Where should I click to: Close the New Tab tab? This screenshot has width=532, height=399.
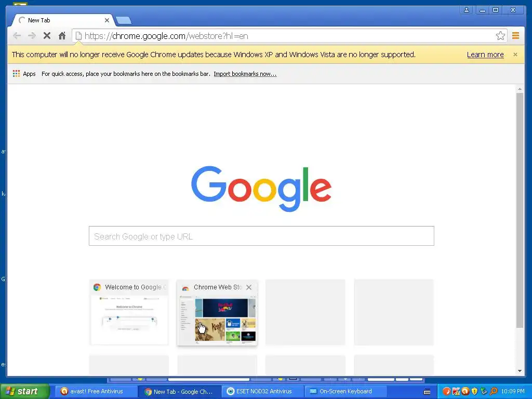(x=107, y=20)
